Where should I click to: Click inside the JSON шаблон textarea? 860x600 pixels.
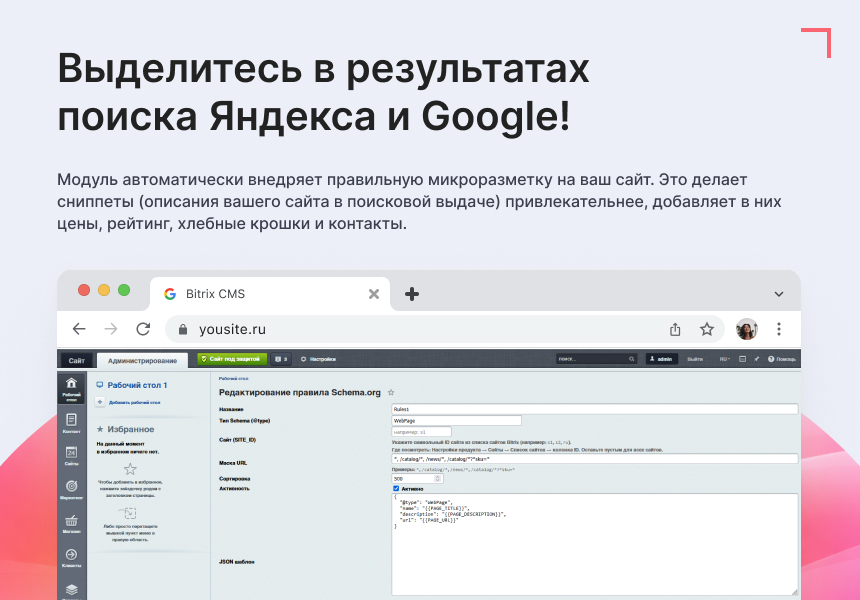click(595, 544)
